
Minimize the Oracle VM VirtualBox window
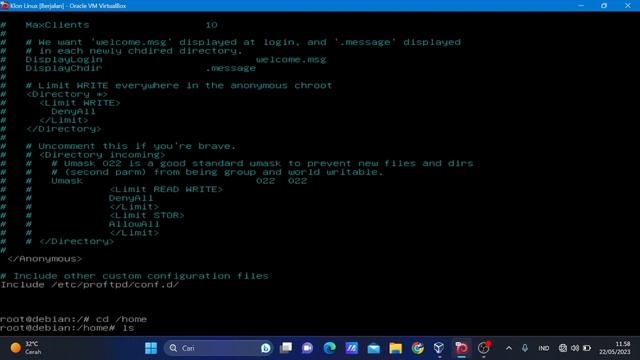point(581,6)
